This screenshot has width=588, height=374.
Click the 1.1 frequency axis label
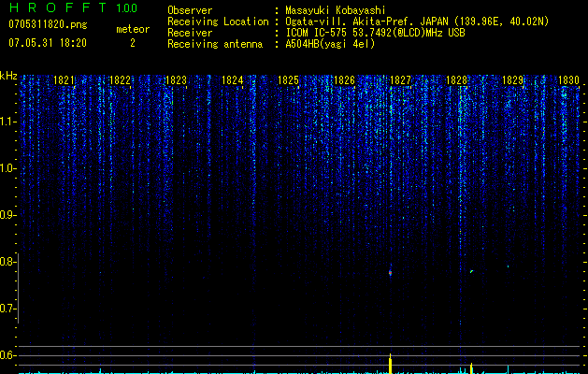pyautogui.click(x=7, y=122)
